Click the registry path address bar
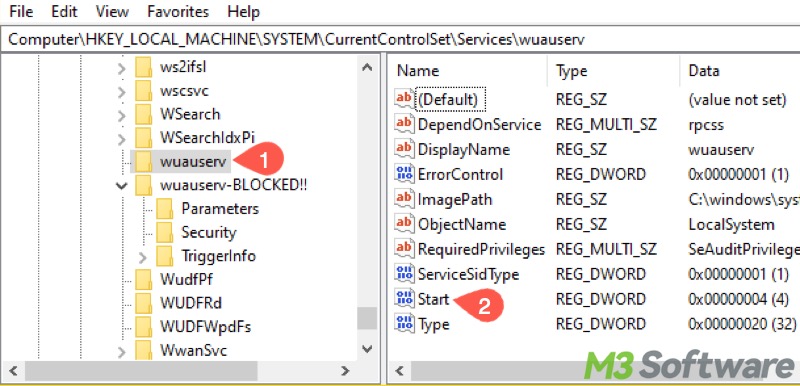The height and width of the screenshot is (386, 800). [x=400, y=39]
